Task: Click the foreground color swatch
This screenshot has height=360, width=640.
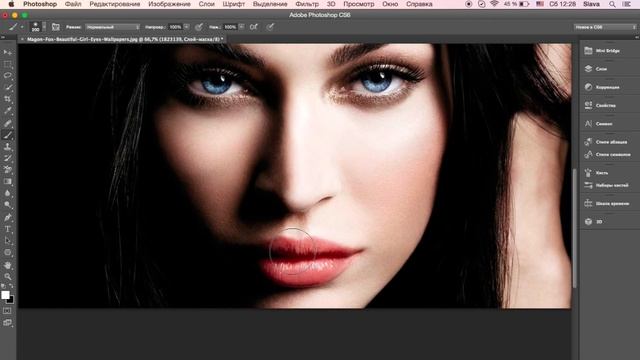Action: pos(5,295)
